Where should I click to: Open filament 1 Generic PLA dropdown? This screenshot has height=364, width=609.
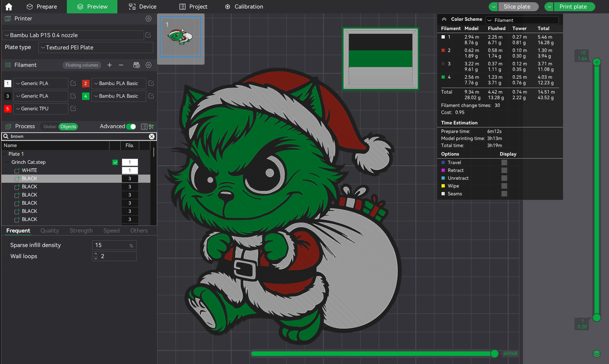click(x=41, y=83)
